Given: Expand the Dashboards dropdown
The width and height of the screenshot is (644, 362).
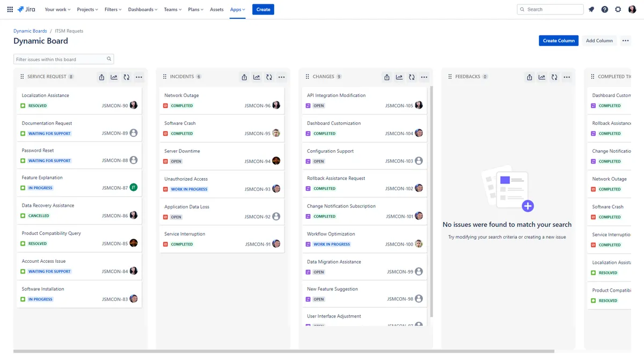Looking at the screenshot, I should coord(143,9).
